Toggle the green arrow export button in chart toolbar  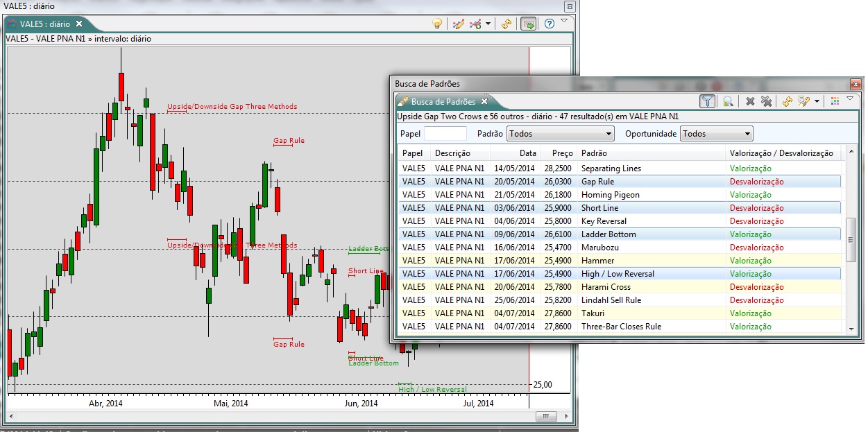[528, 24]
